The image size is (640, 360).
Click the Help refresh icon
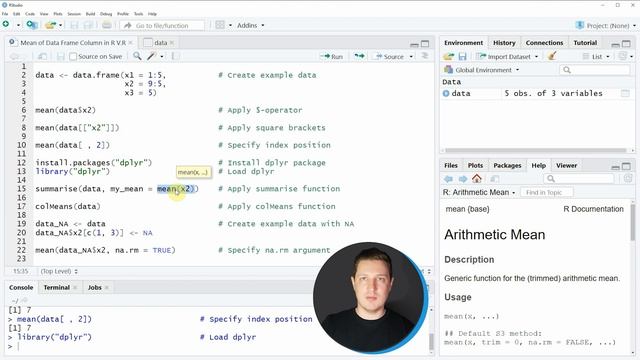tap(628, 178)
